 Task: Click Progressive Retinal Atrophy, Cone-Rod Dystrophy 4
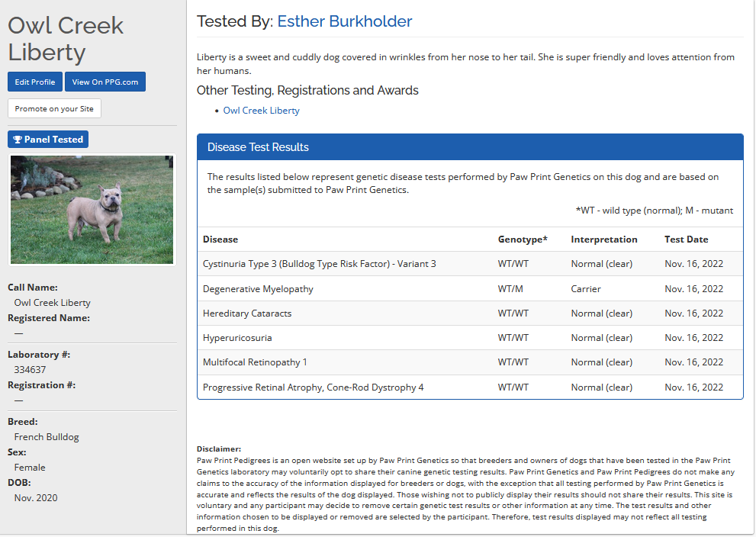[313, 387]
